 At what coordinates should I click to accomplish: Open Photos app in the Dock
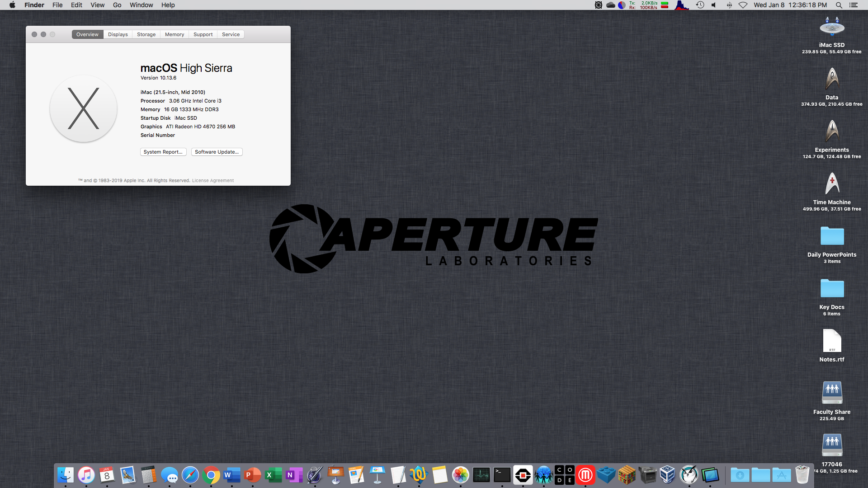(x=461, y=475)
